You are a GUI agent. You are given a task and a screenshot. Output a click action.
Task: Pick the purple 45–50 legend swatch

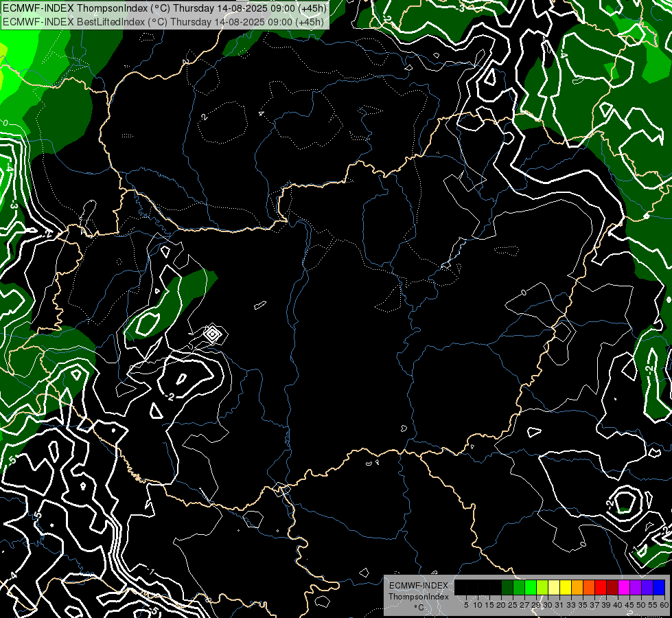pyautogui.click(x=636, y=587)
